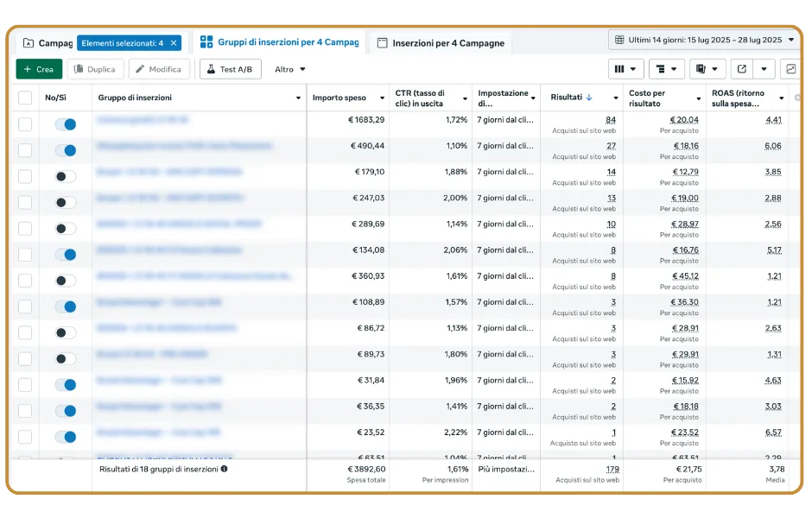This screenshot has width=812, height=518.
Task: Click the green Crea button
Action: point(39,69)
